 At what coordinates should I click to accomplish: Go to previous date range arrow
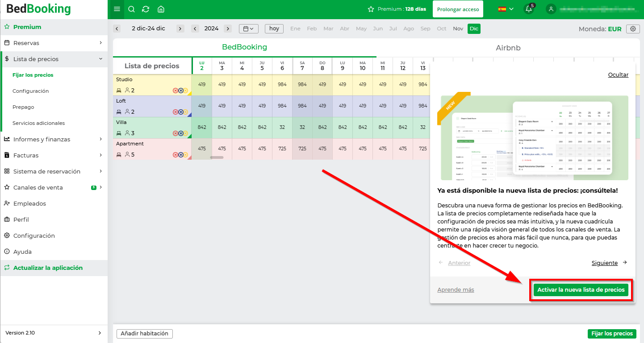[x=117, y=29]
